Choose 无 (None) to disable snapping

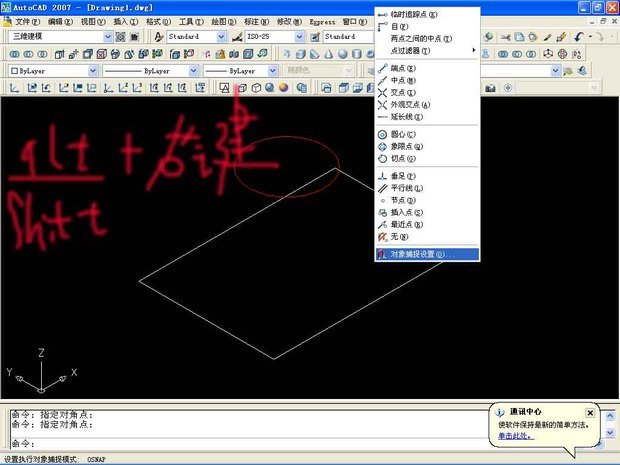[398, 237]
